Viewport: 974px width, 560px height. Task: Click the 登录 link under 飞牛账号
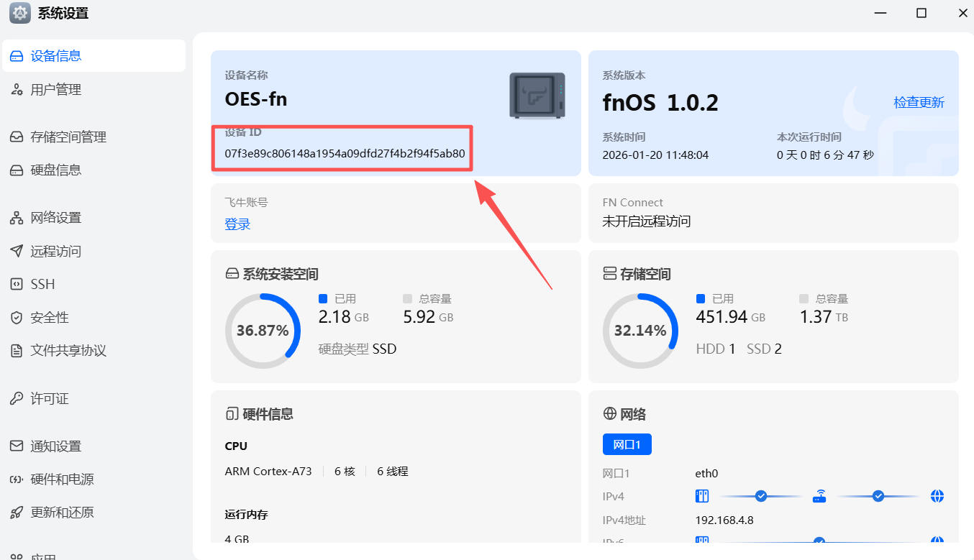click(237, 224)
